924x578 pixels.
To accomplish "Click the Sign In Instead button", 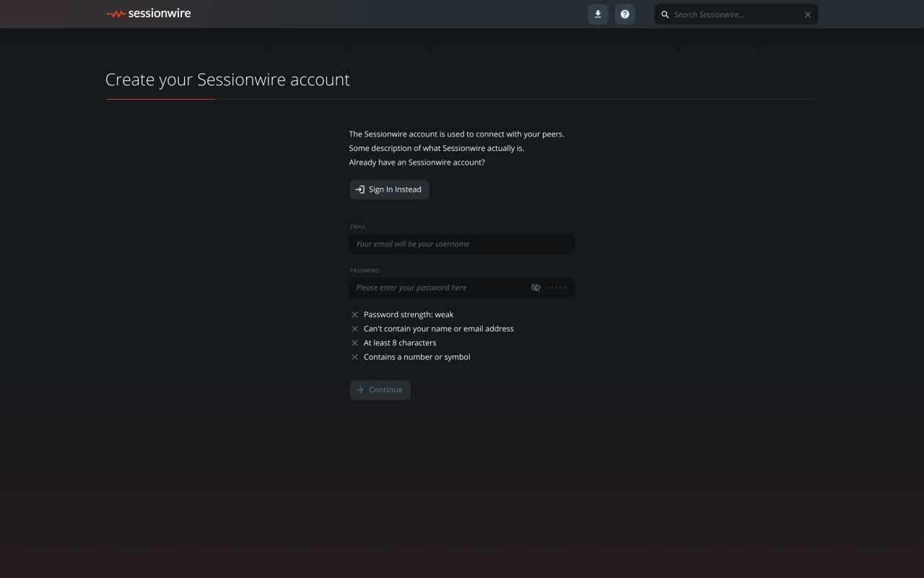I will coord(389,189).
